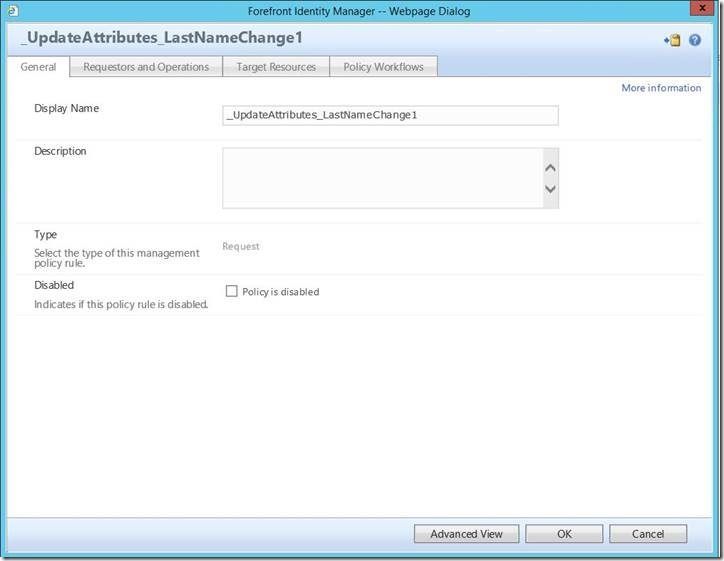This screenshot has height=561, width=724.
Task: Click the Display Name label
Action: pyautogui.click(x=66, y=109)
